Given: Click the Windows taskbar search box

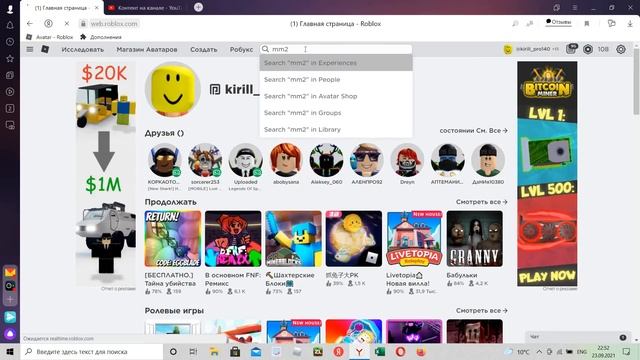Looking at the screenshot, I should point(92,351).
